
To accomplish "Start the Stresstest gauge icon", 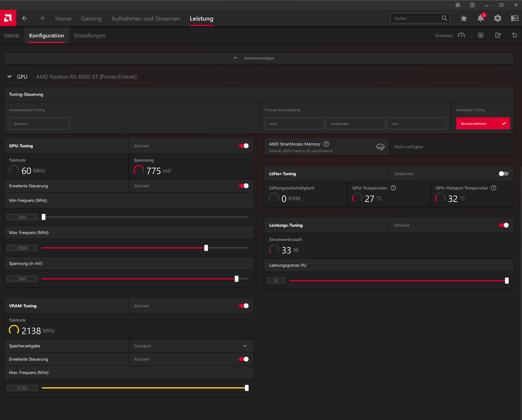I will pos(461,35).
